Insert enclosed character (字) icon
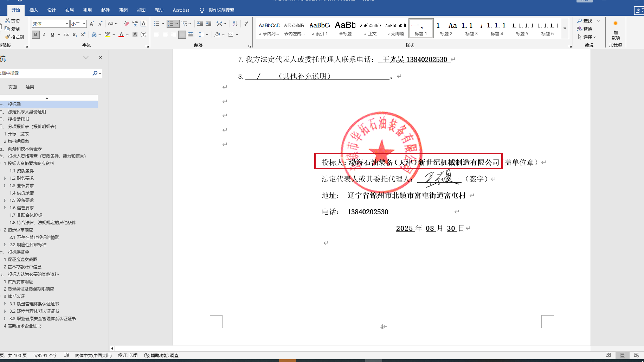Image resolution: width=644 pixels, height=362 pixels. [x=143, y=34]
